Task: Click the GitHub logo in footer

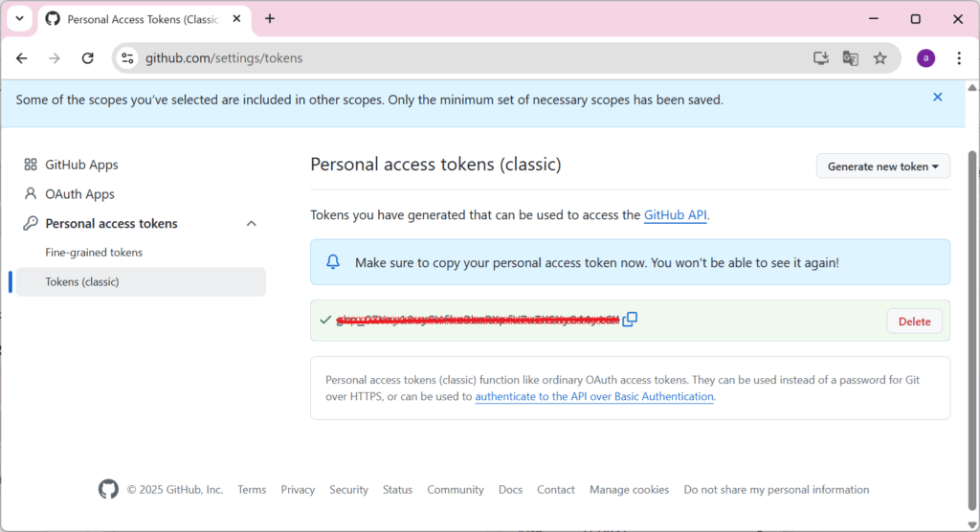Action: coord(108,489)
